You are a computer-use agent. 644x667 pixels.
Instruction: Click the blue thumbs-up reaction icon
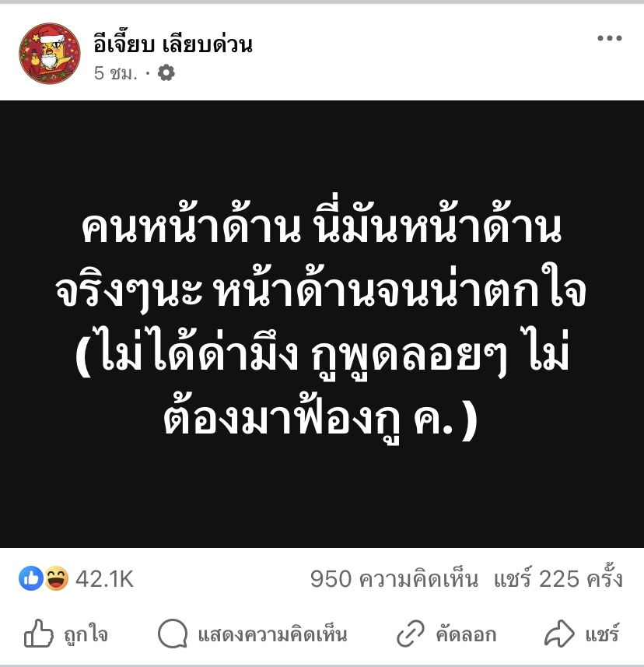pyautogui.click(x=31, y=578)
